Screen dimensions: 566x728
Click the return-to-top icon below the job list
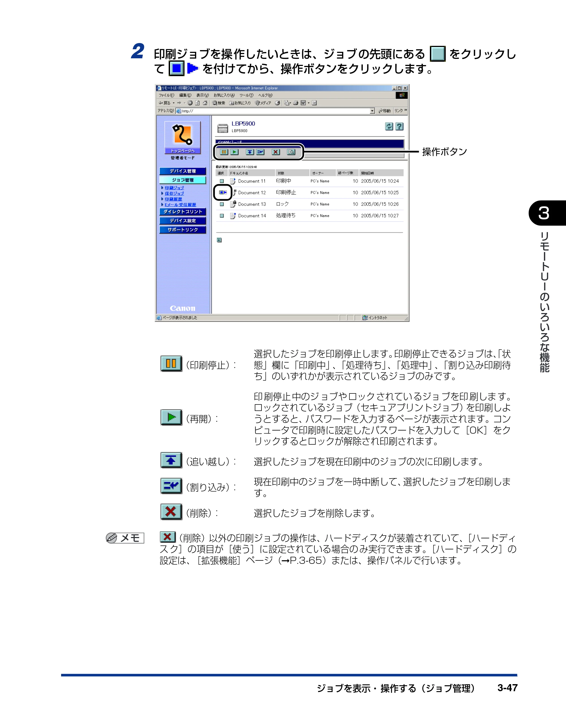[x=219, y=240]
